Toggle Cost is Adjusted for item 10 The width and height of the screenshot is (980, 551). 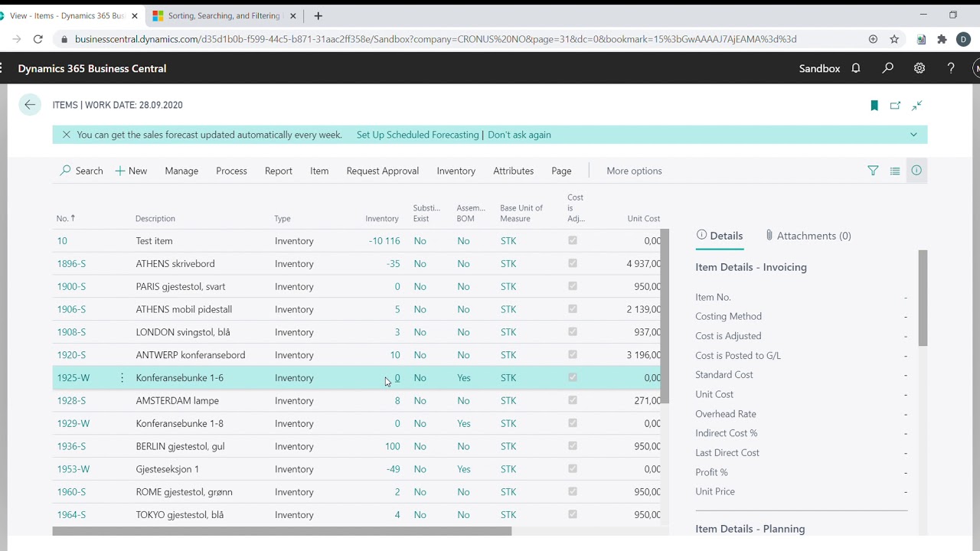(573, 240)
